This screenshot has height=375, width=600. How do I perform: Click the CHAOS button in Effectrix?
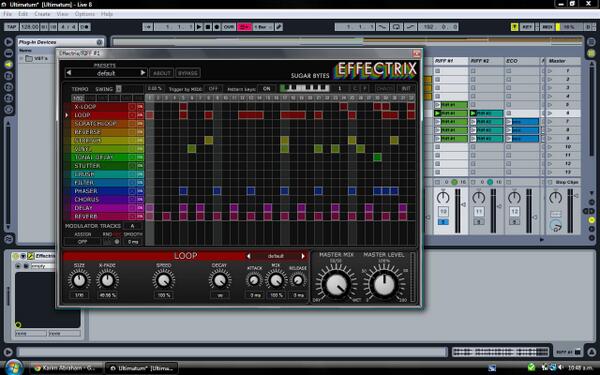tap(384, 88)
